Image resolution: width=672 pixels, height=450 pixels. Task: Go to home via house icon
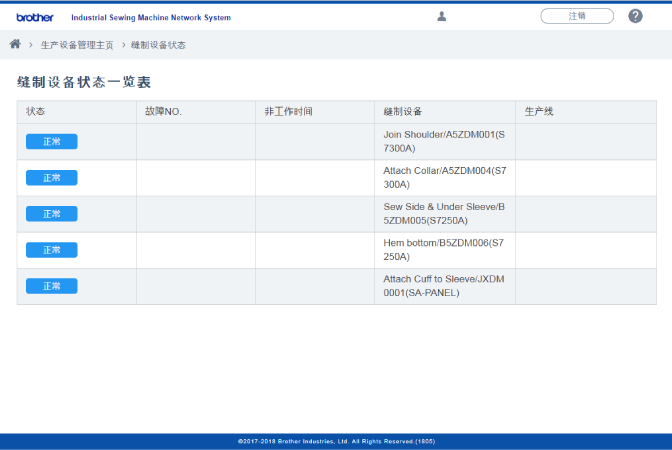point(15,44)
